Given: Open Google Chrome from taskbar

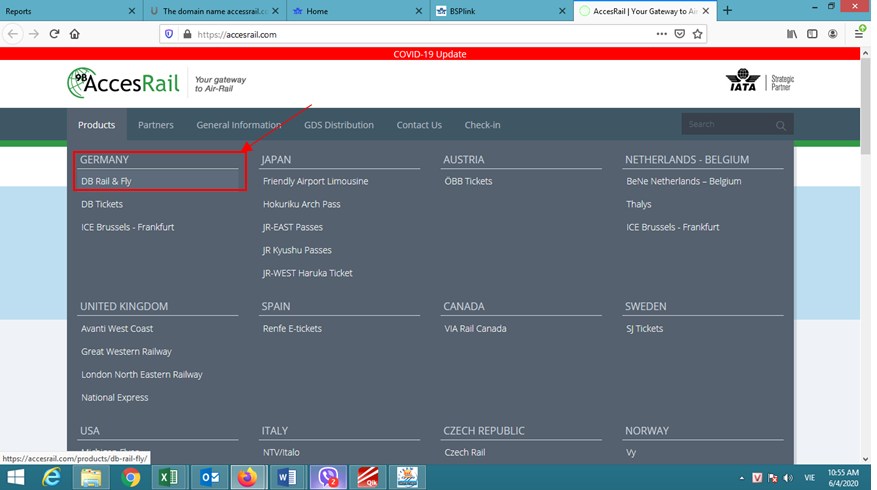Looking at the screenshot, I should click(x=130, y=478).
